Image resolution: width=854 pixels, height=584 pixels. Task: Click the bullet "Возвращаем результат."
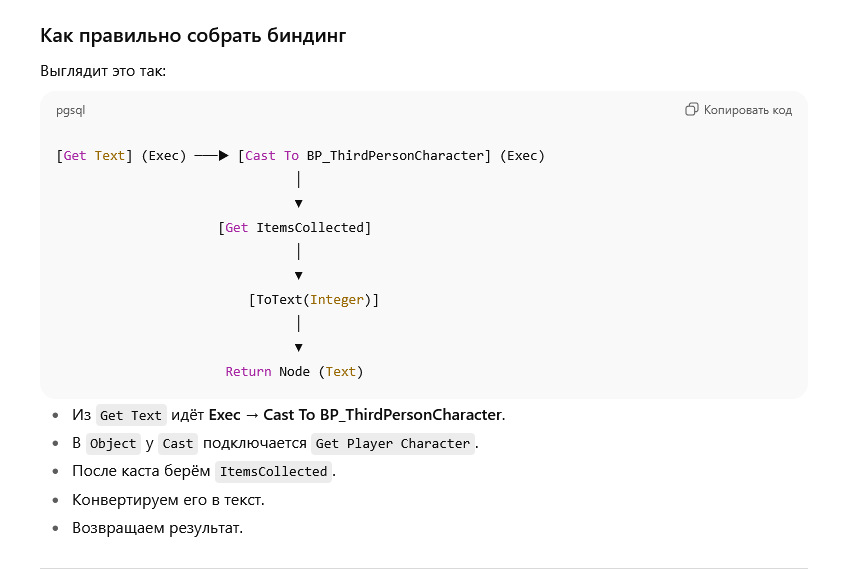(157, 527)
